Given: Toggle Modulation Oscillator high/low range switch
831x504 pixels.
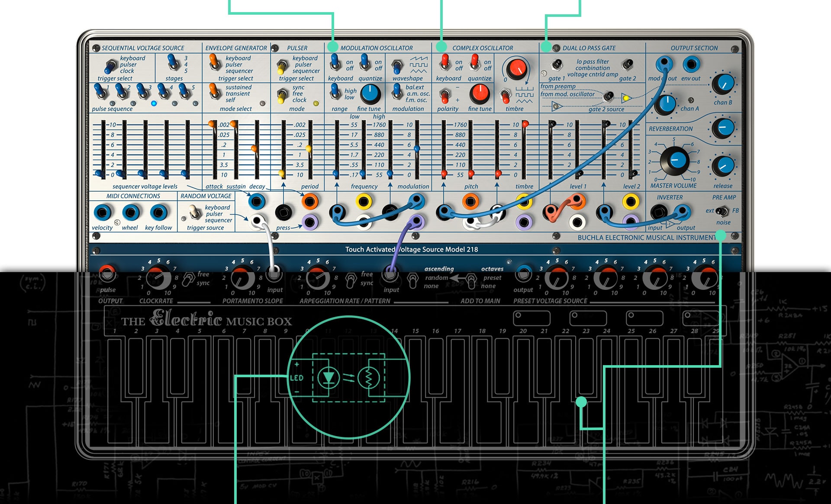Looking at the screenshot, I should [335, 91].
